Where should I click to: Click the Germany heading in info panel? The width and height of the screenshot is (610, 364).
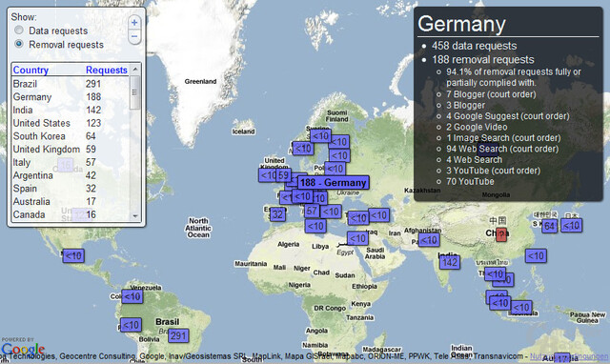coord(461,24)
